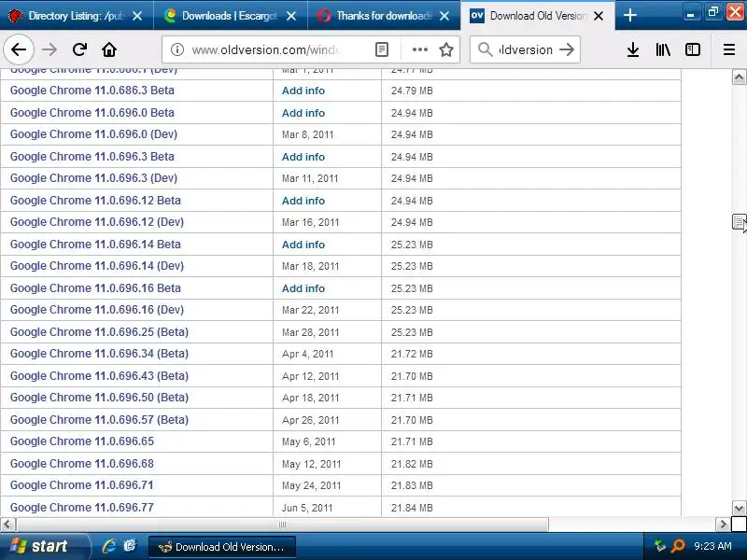
Task: Open Google Chrome 11.0.696.16 (Dev) link
Action: [97, 310]
